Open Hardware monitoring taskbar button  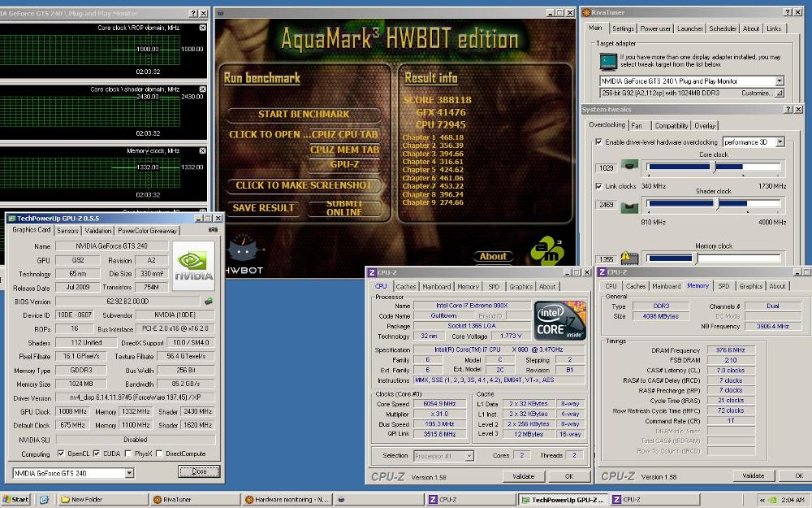[287, 500]
